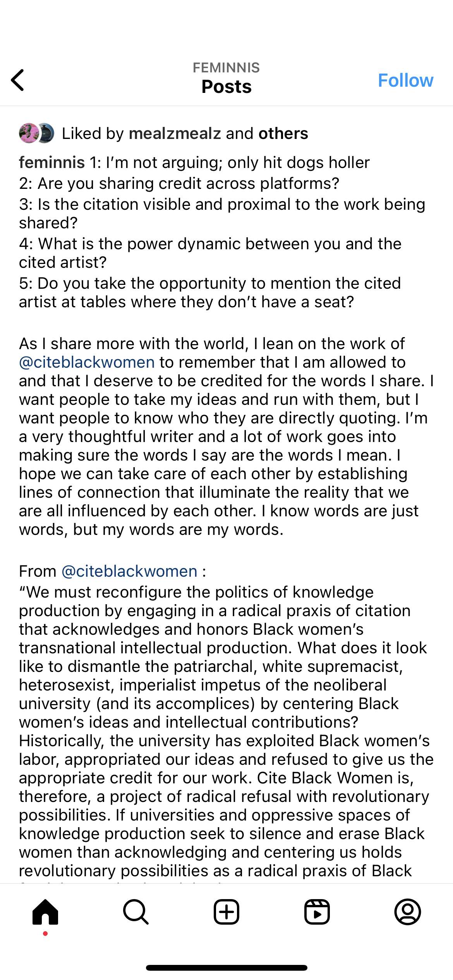Tap the home indicator bar at the bottom
The image size is (453, 980).
tap(226, 968)
